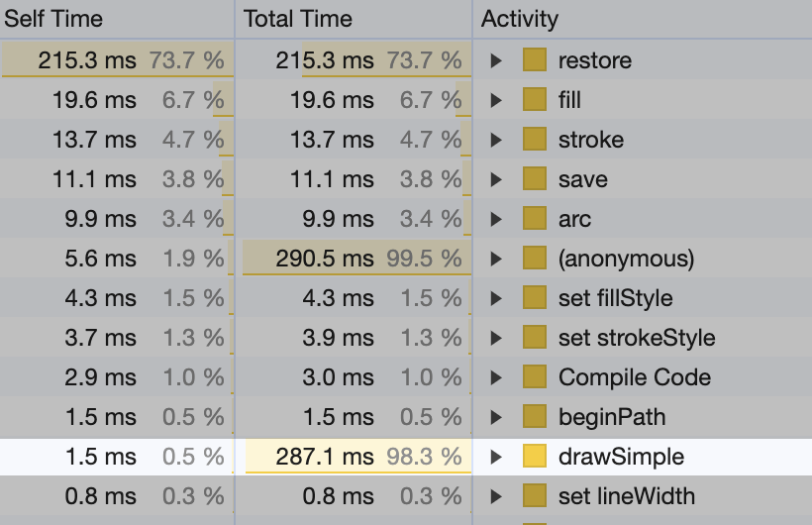Click the scripting color square next to stroke
The height and width of the screenshot is (525, 812).
click(x=535, y=140)
